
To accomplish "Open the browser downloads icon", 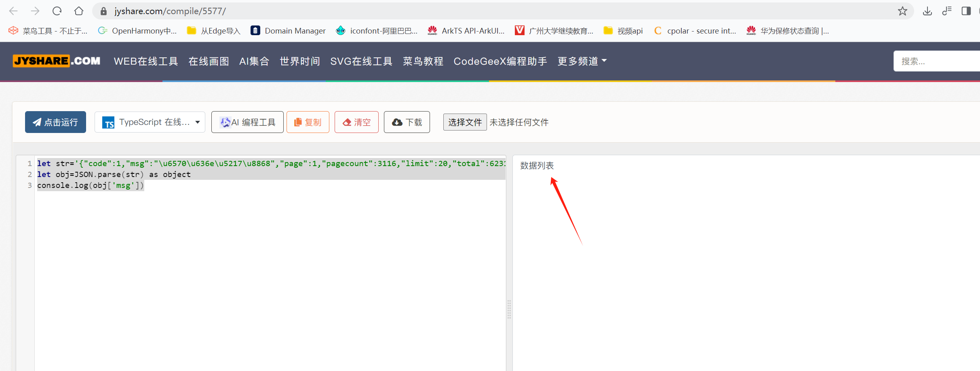I will tap(927, 11).
